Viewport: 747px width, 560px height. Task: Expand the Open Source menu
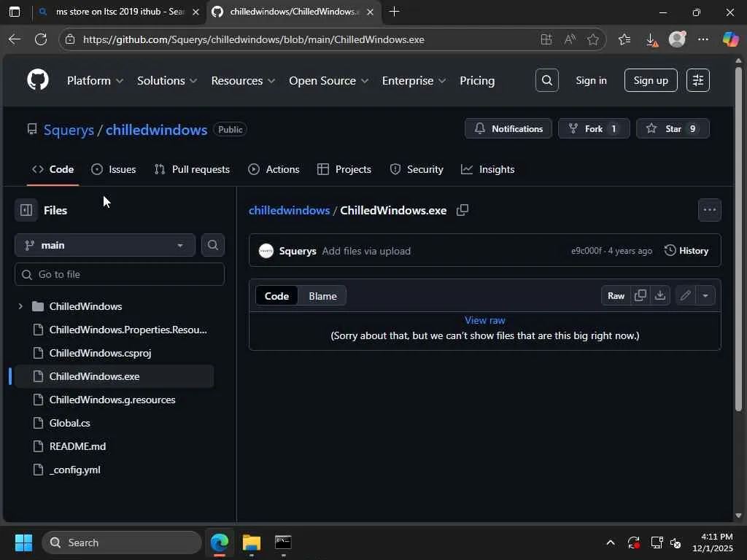coord(329,80)
